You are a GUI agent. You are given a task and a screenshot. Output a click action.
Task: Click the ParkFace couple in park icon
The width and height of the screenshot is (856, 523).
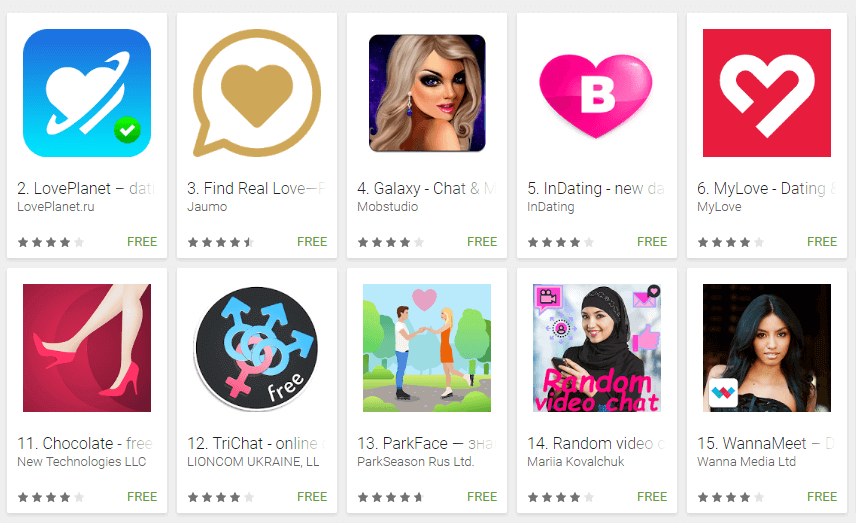427,348
